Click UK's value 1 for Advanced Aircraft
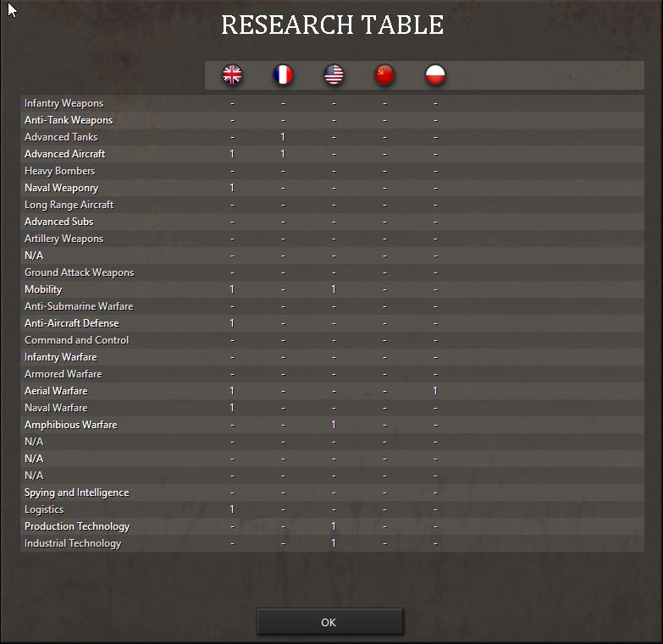The width and height of the screenshot is (663, 644). pyautogui.click(x=232, y=154)
